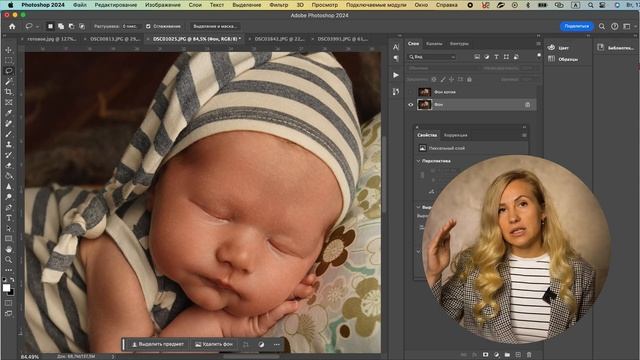
Task: Select the Path Selection tool
Action: tap(9, 229)
